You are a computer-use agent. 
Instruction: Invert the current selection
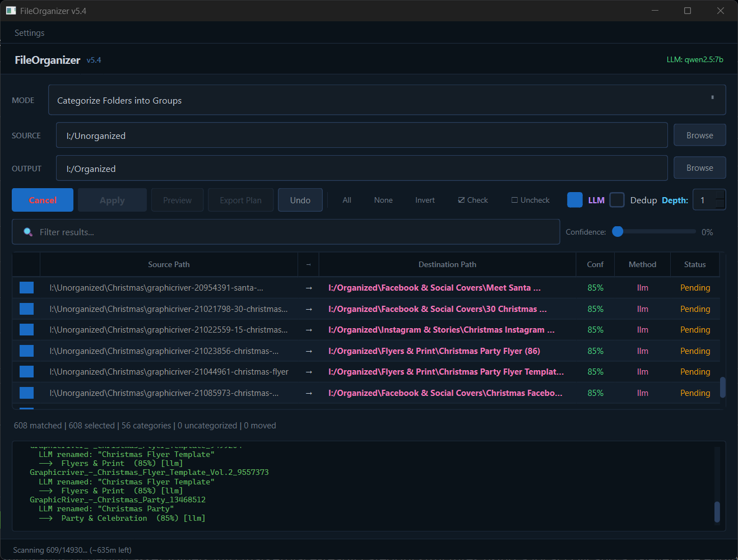pyautogui.click(x=425, y=200)
